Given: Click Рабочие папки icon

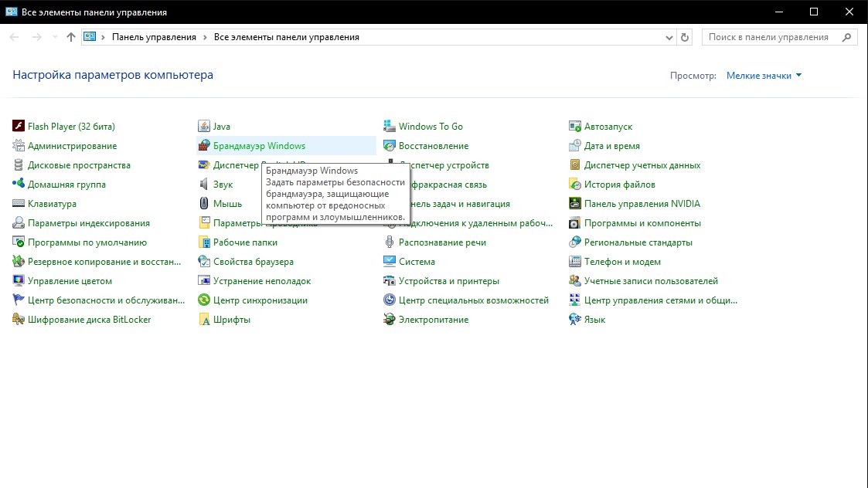Looking at the screenshot, I should pyautogui.click(x=204, y=242).
